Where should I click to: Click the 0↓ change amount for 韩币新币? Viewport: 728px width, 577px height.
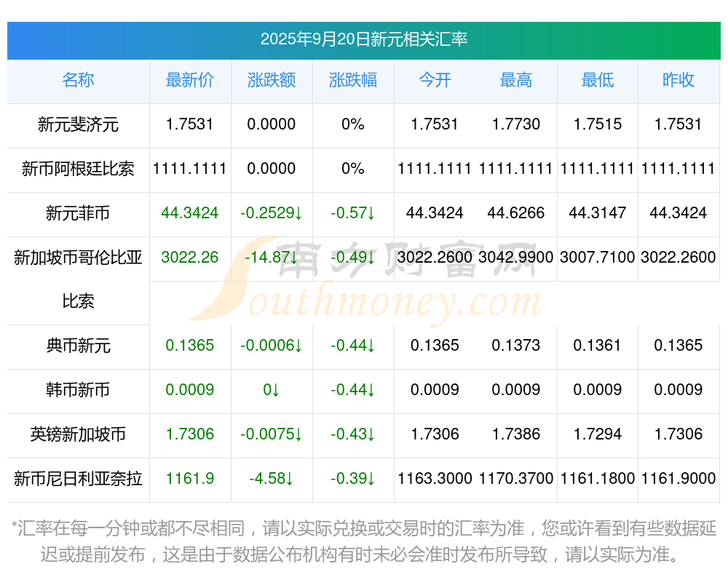tap(271, 389)
